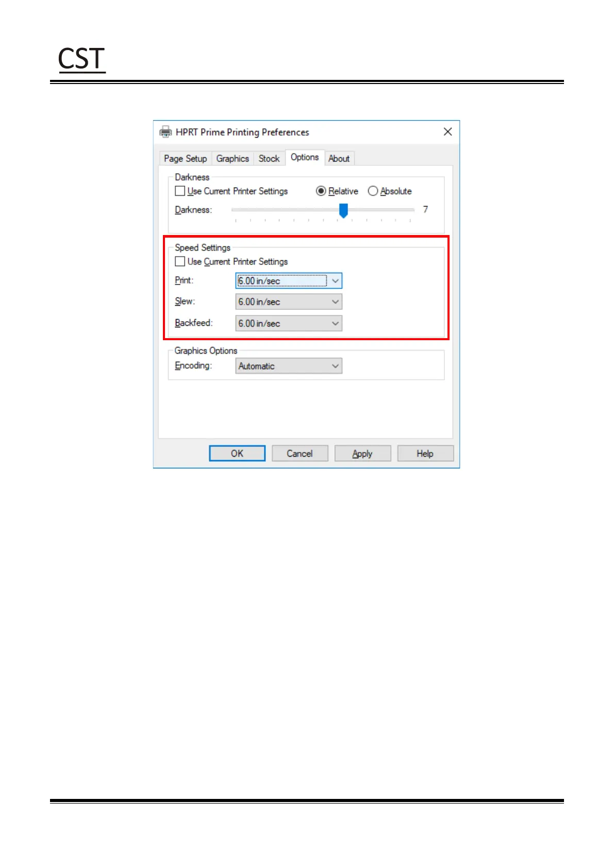Click the darkness value 7
The image size is (614, 868).
tap(425, 209)
